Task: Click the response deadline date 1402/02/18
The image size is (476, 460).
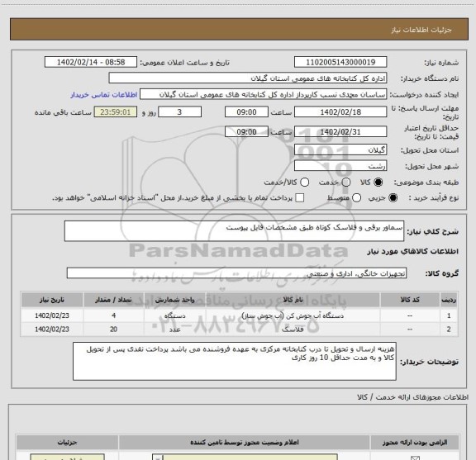Action: pos(340,112)
